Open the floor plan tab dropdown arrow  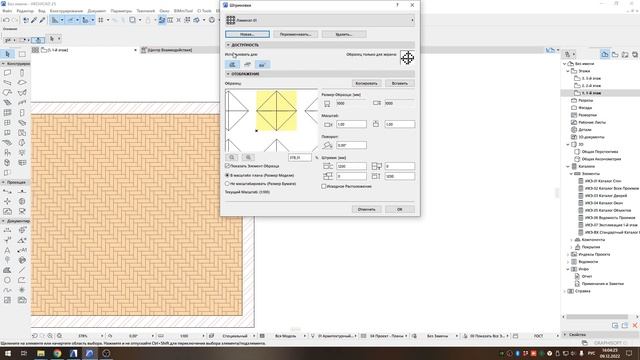[x=135, y=50]
